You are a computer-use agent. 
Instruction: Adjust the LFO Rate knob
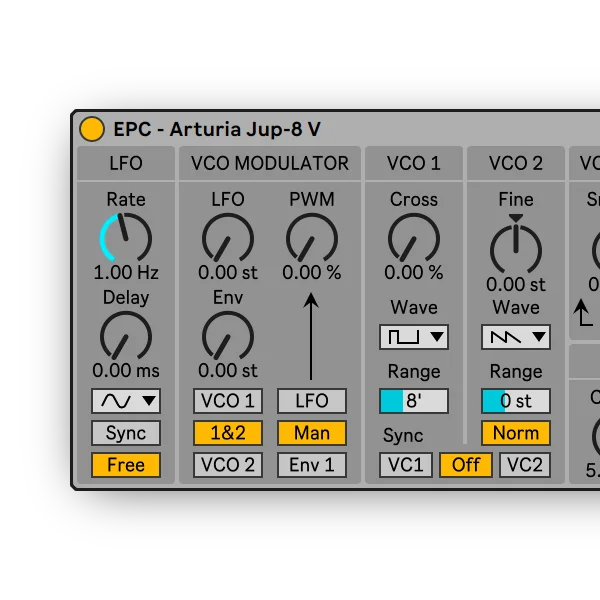tap(126, 238)
